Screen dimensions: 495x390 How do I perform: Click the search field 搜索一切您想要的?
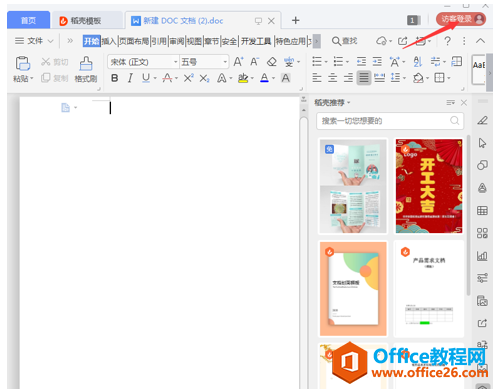click(x=390, y=121)
